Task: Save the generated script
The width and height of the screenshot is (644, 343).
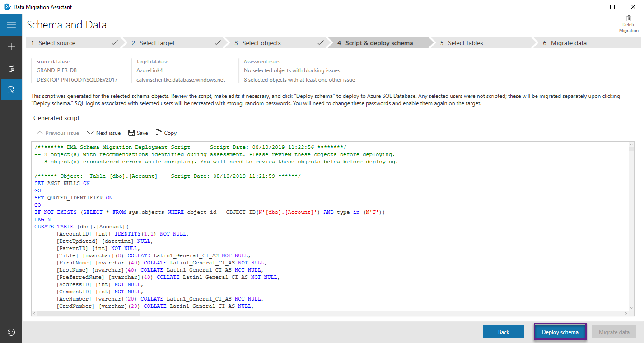Action: pos(138,133)
